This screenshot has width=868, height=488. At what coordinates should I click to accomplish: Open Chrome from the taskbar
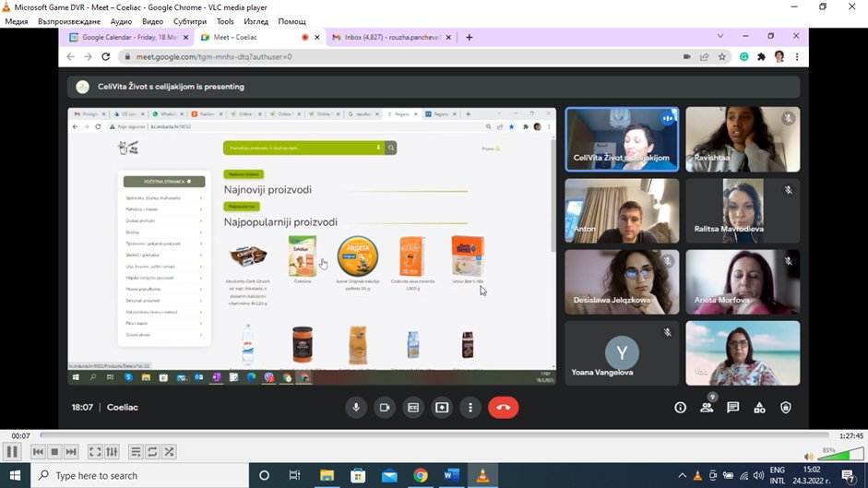[420, 475]
